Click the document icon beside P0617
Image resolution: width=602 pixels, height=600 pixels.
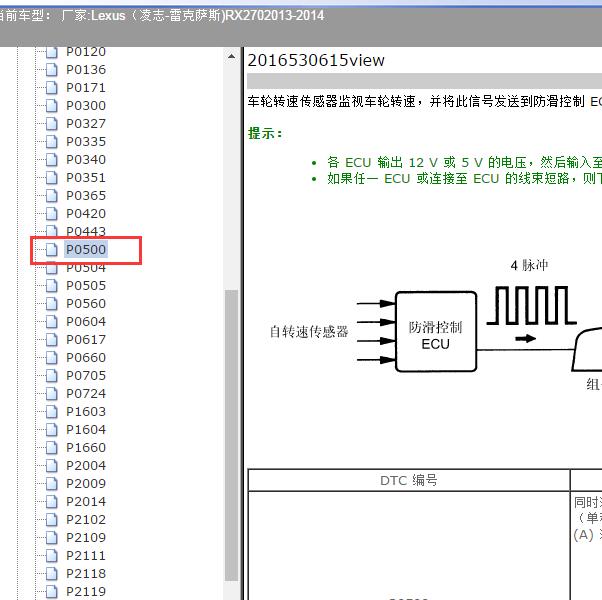(51, 340)
